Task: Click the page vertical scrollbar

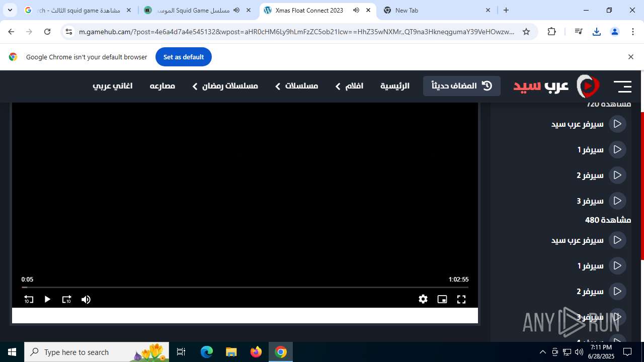Action: [x=642, y=186]
